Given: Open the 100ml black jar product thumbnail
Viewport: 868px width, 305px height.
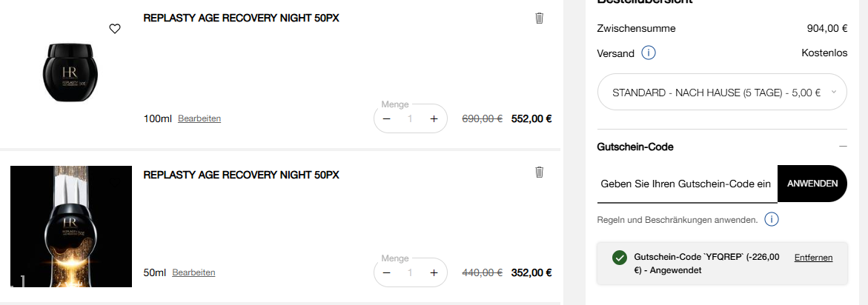Looking at the screenshot, I should tap(70, 74).
